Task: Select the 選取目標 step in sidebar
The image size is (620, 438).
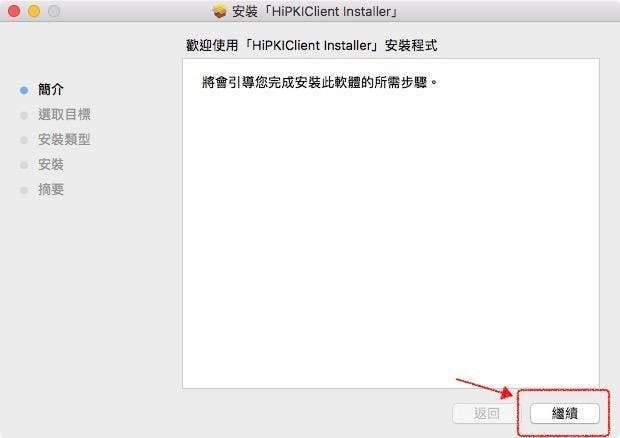Action: [x=64, y=115]
